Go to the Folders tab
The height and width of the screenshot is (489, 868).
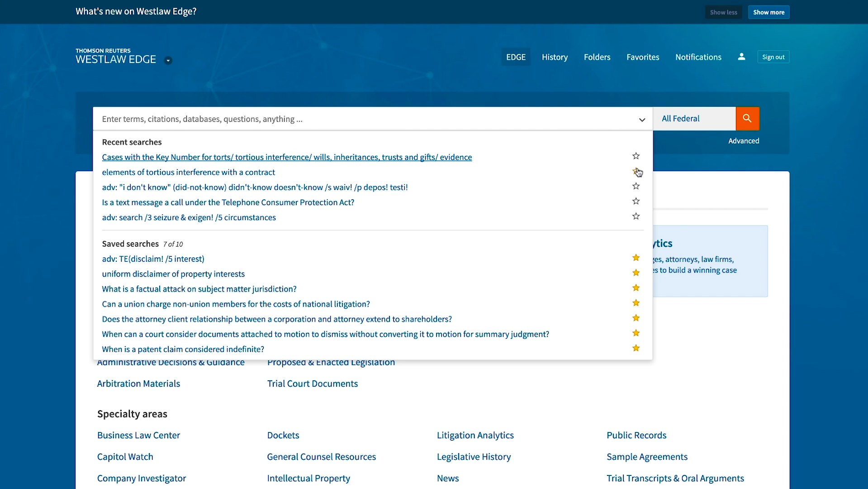(597, 57)
